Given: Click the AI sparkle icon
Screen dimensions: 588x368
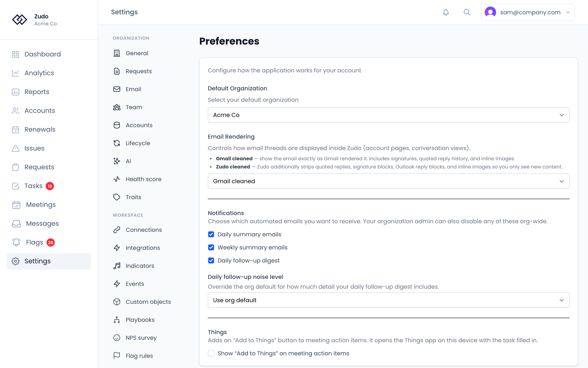Looking at the screenshot, I should point(117,161).
